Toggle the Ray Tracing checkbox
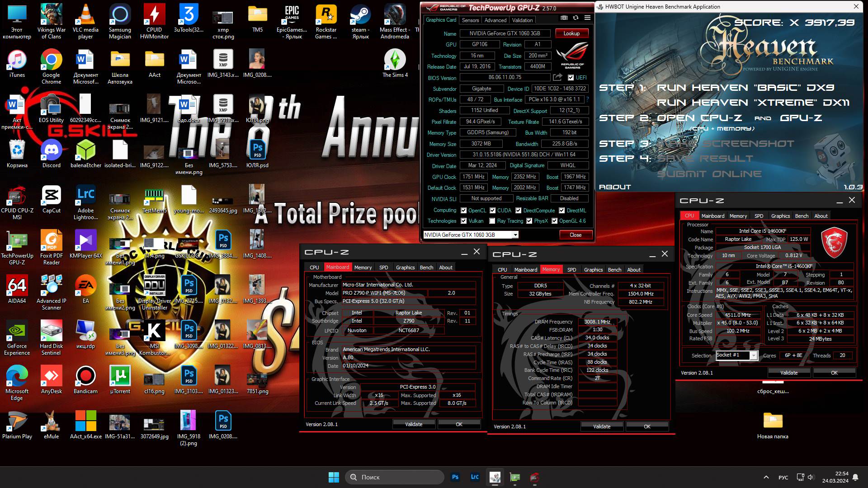 492,221
